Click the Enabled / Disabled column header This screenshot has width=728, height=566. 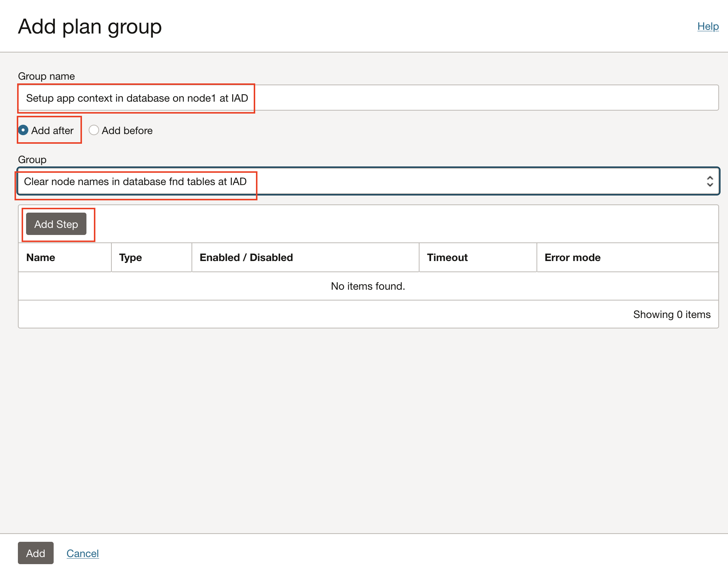(246, 258)
